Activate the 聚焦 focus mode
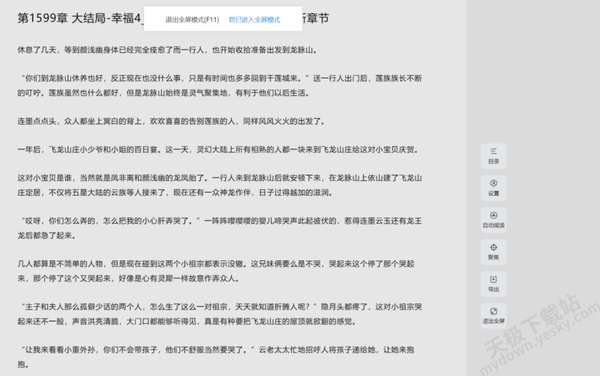The width and height of the screenshot is (600, 376). (x=493, y=252)
